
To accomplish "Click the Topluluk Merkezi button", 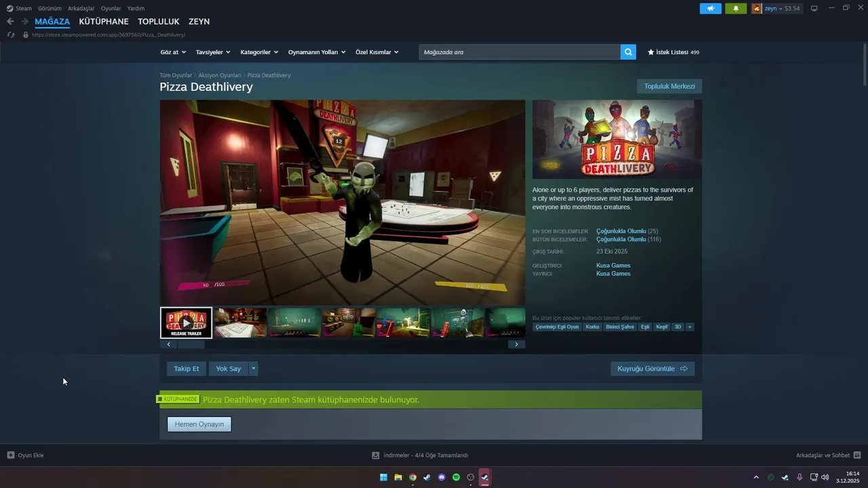I will [669, 86].
